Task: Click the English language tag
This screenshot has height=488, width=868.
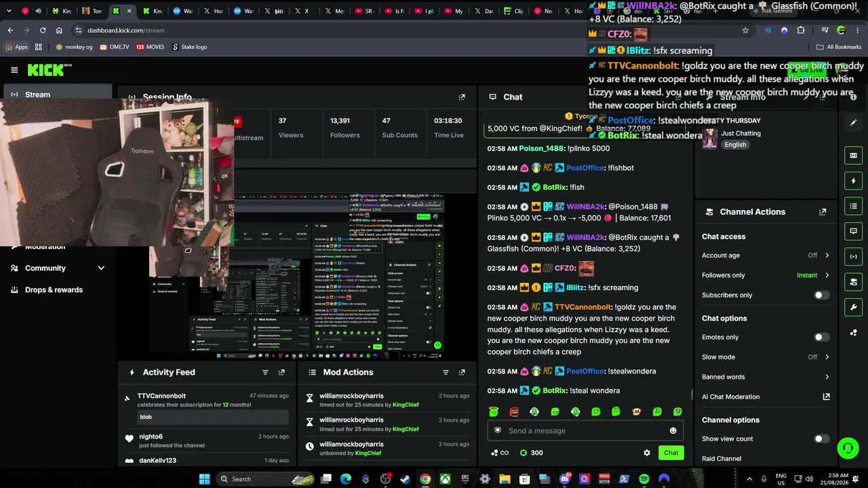Action: (x=735, y=145)
